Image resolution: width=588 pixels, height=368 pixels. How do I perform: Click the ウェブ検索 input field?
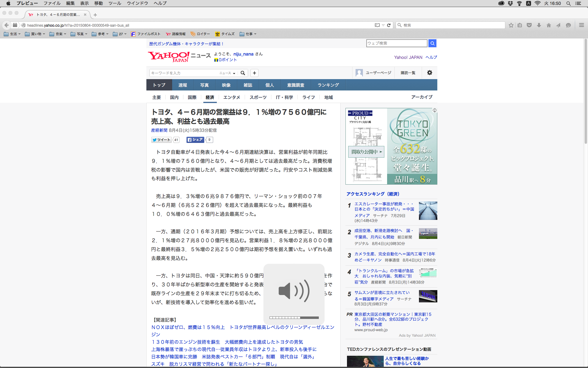[397, 43]
